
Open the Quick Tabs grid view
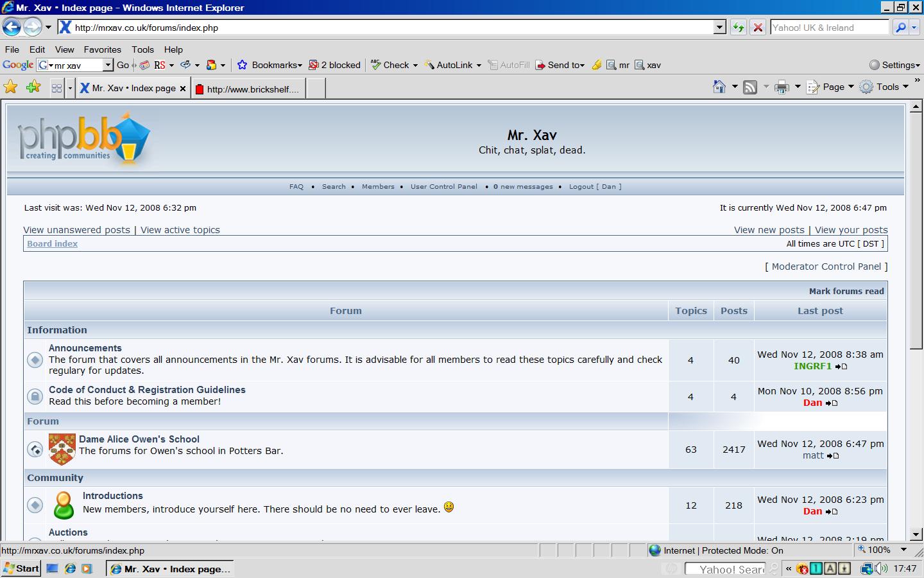click(56, 89)
